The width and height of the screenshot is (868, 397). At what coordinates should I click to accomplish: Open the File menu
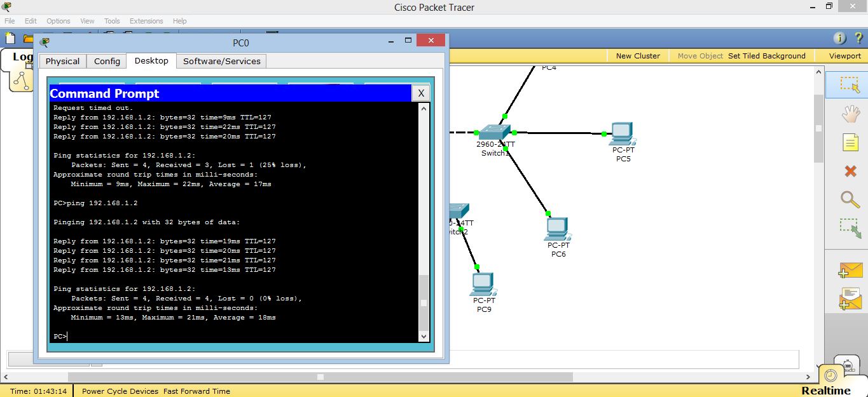10,21
